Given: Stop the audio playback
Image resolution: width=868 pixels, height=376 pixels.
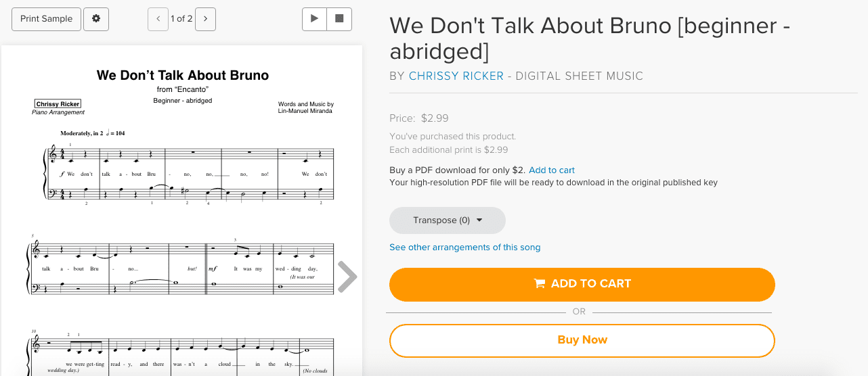Looking at the screenshot, I should (x=339, y=19).
